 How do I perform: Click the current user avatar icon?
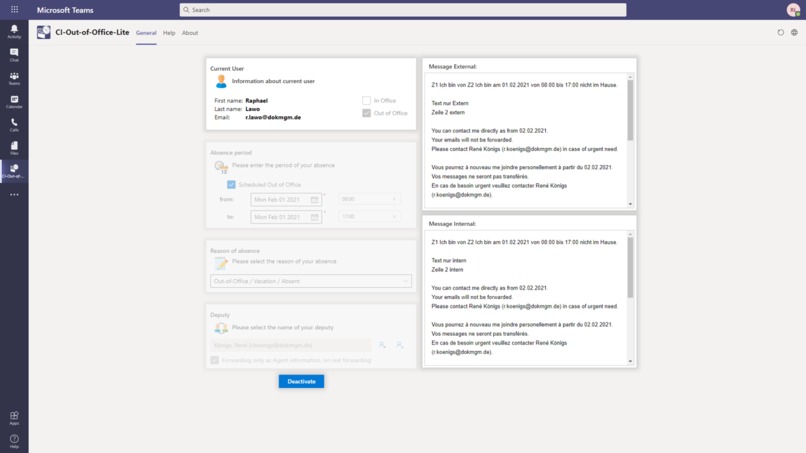pos(221,81)
